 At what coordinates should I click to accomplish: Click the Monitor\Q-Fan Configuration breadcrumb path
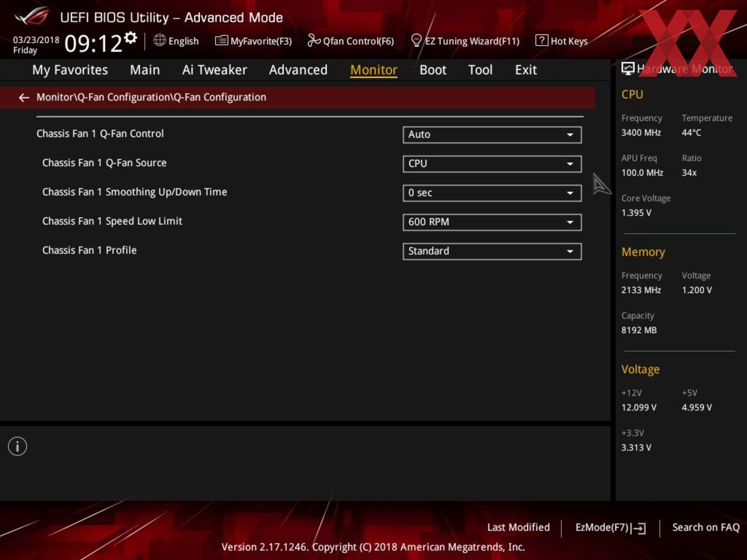click(151, 97)
